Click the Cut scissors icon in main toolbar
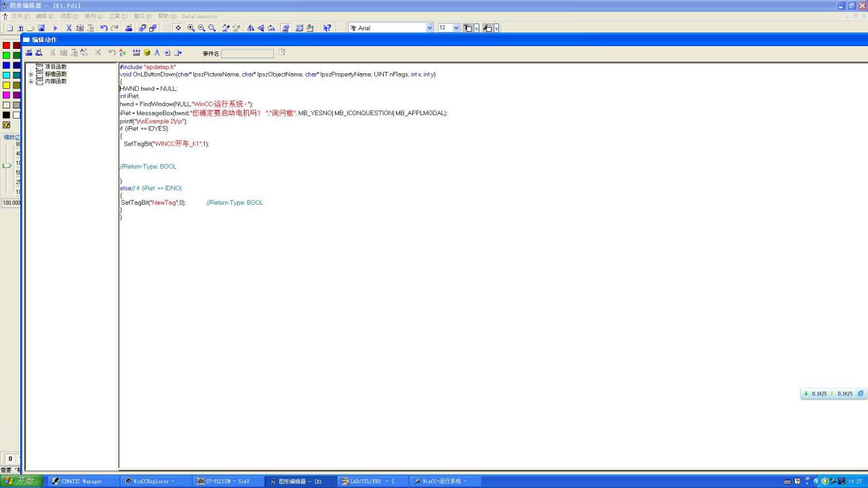The image size is (868, 488). [x=68, y=28]
